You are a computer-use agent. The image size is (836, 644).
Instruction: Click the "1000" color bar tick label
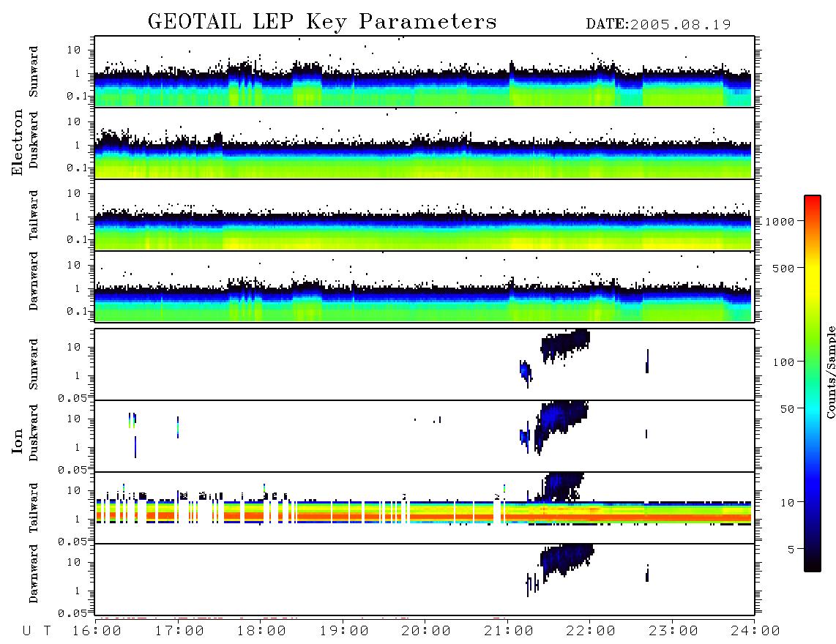(x=780, y=221)
